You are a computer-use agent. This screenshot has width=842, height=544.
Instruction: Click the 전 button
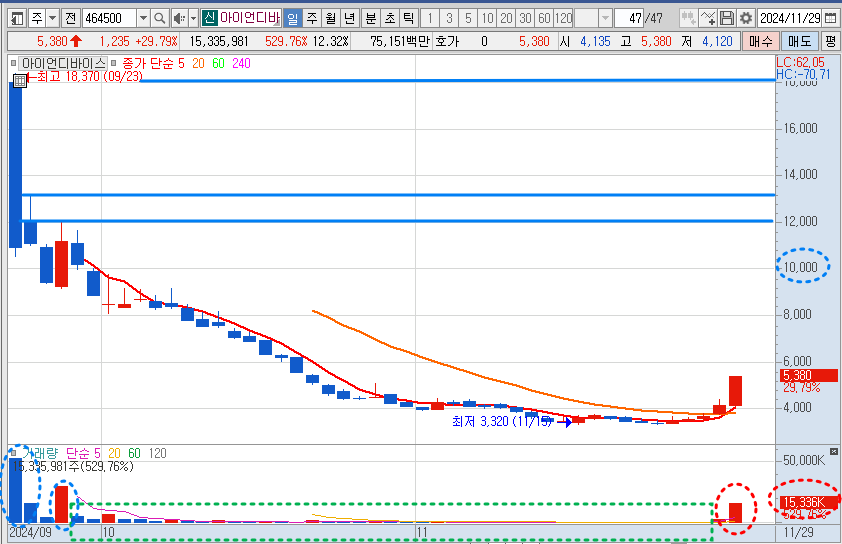(70, 19)
